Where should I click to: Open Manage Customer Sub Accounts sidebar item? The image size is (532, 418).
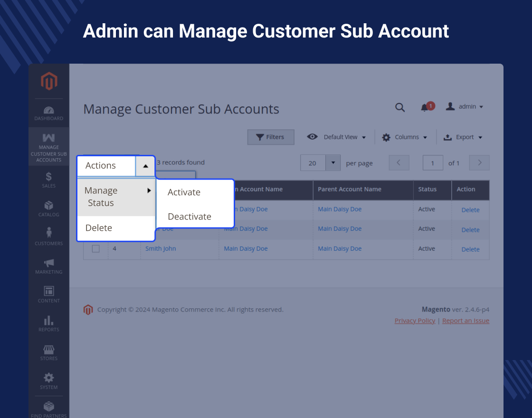[x=49, y=147]
